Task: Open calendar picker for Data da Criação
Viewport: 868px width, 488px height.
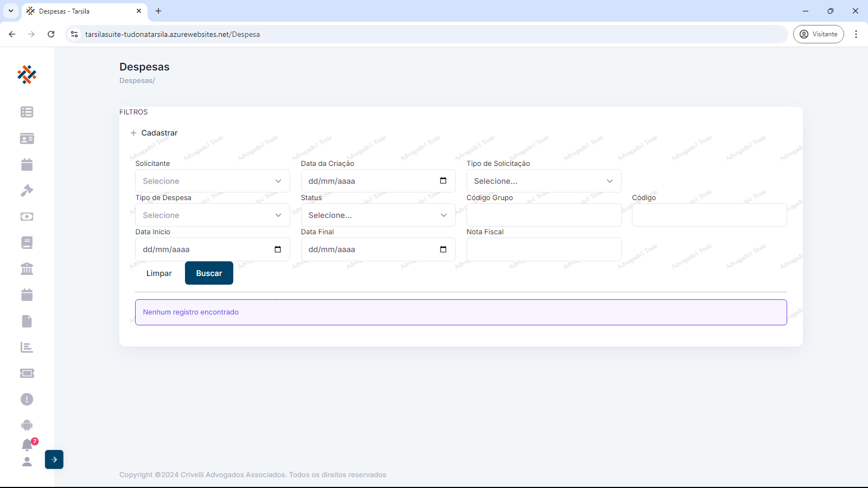Action: pyautogui.click(x=443, y=181)
